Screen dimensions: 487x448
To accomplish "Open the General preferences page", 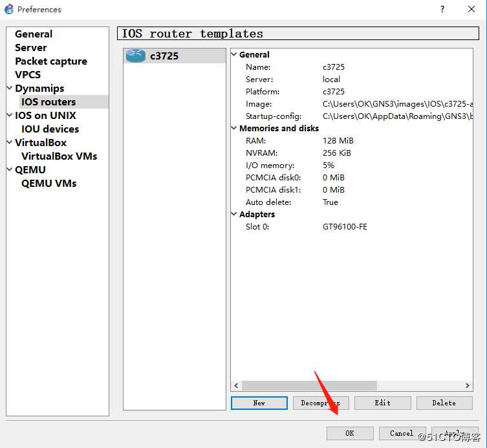I will click(34, 34).
